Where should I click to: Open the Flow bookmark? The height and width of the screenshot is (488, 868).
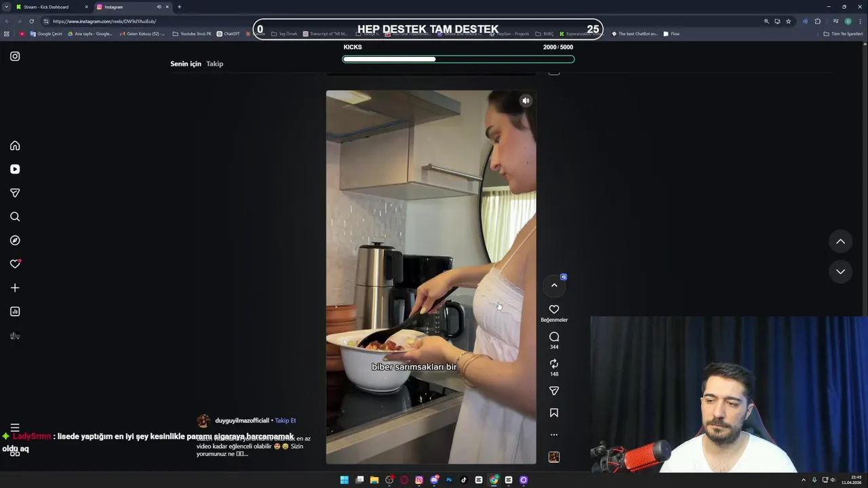pos(671,34)
